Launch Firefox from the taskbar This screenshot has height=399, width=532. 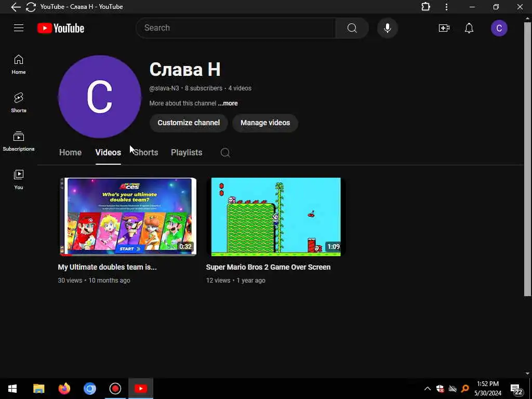pyautogui.click(x=64, y=389)
